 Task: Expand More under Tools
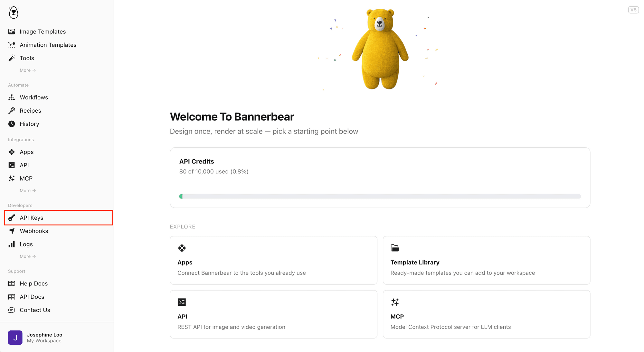tap(28, 70)
